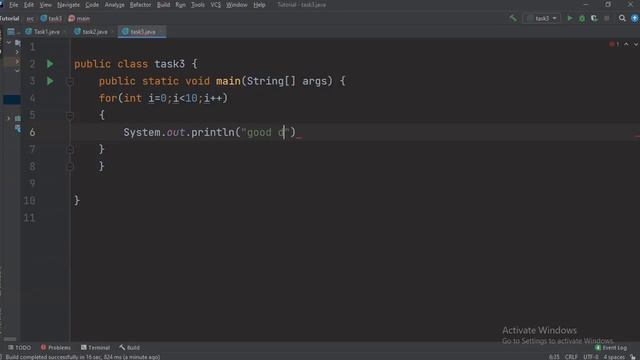Open the Build menu
The width and height of the screenshot is (640, 360).
(x=163, y=5)
